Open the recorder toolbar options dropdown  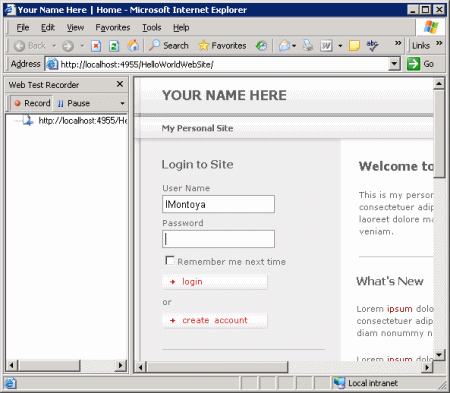(122, 104)
